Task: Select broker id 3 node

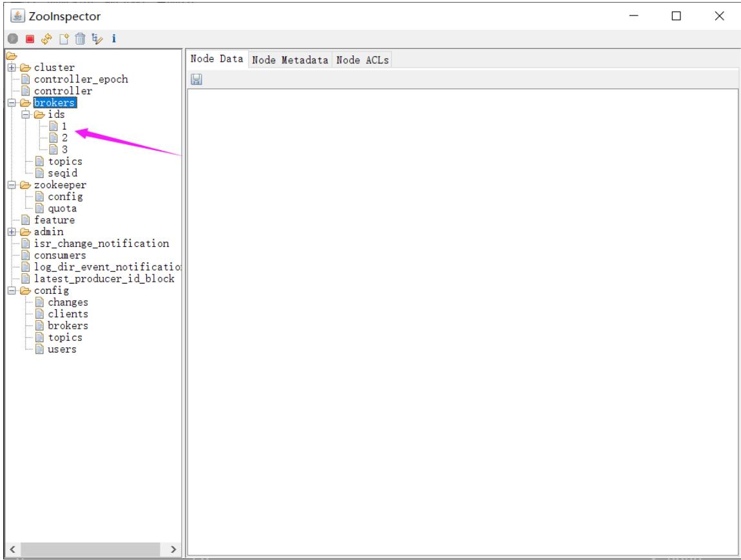Action: (x=64, y=150)
